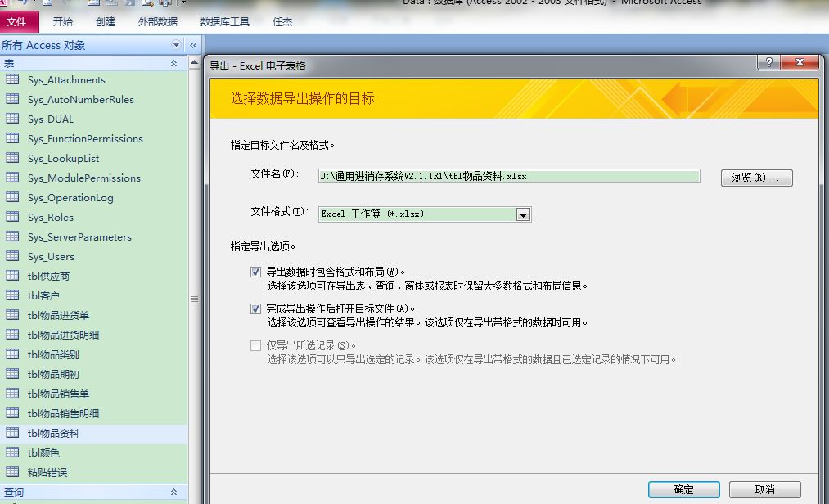Click the table icon beside tbl供应商
Screen dimensions: 829x504
12,275
